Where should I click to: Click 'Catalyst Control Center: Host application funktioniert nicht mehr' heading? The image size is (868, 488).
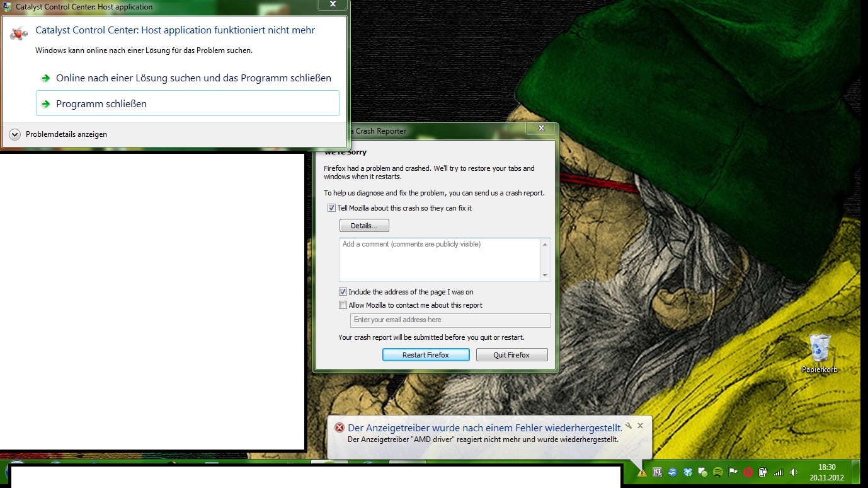click(x=175, y=30)
